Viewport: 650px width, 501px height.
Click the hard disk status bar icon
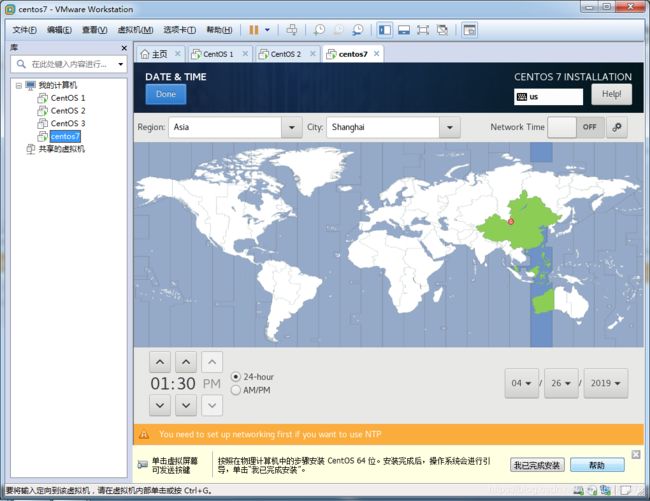(x=579, y=491)
